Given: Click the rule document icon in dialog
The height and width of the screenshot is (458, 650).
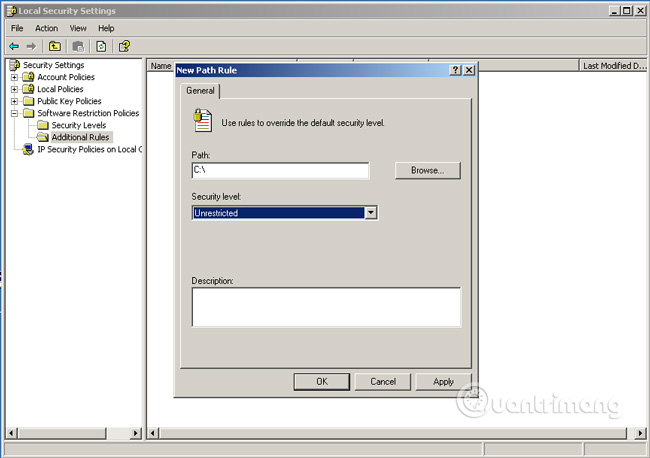Looking at the screenshot, I should [203, 121].
